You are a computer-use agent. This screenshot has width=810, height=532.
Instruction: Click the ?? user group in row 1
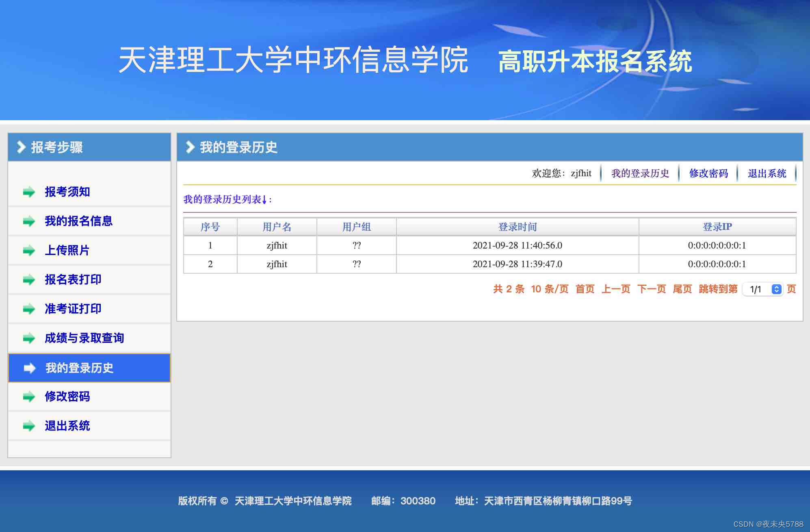357,245
